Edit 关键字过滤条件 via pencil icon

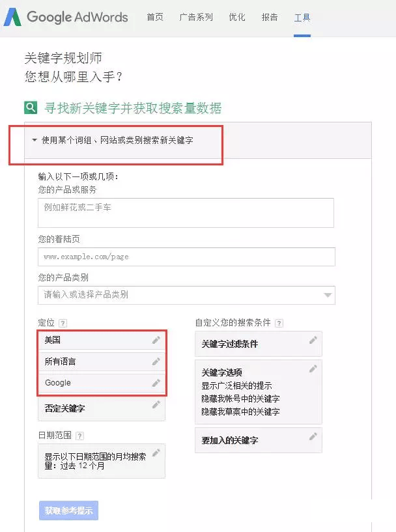click(x=313, y=341)
